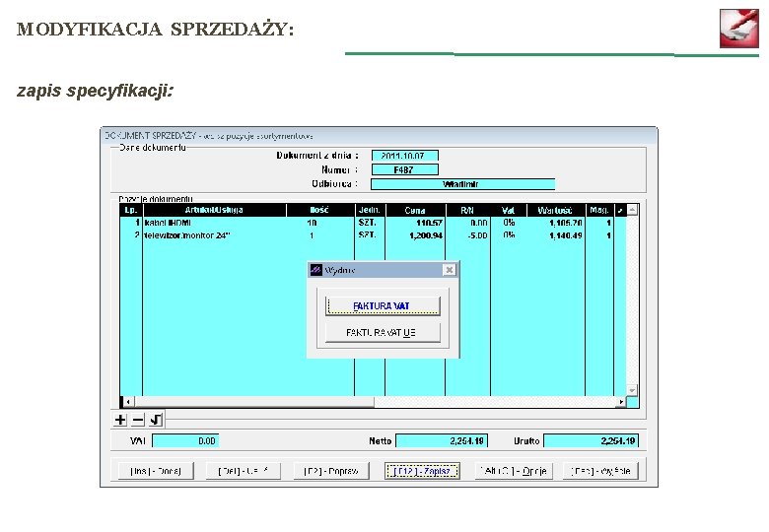The image size is (769, 532).
Task: Click the Vat column header
Action: point(509,210)
